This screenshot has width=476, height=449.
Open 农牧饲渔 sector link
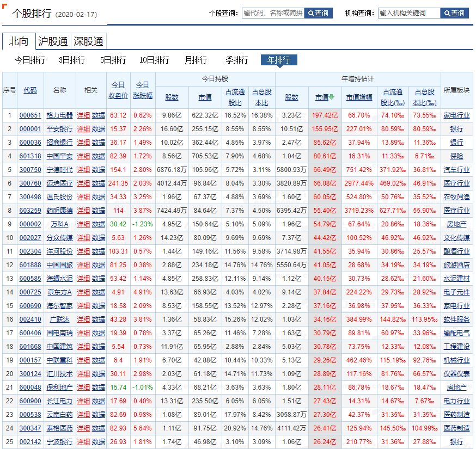click(x=456, y=197)
